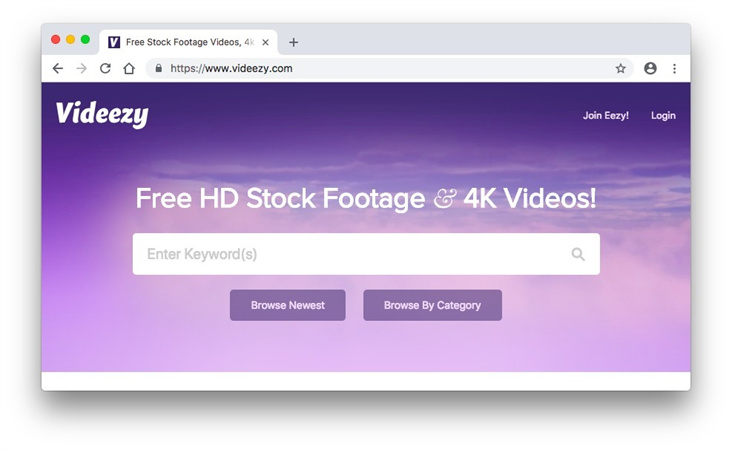
Task: Click the red close window button
Action: pos(56,40)
